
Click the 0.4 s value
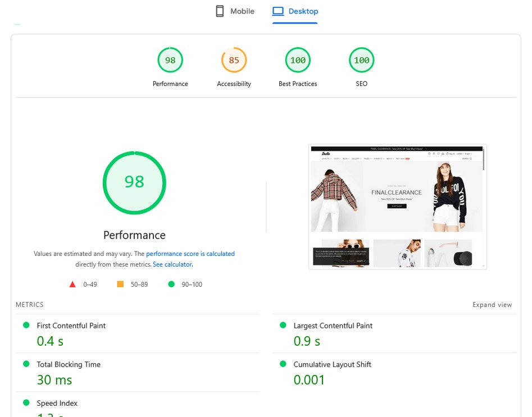coord(50,341)
